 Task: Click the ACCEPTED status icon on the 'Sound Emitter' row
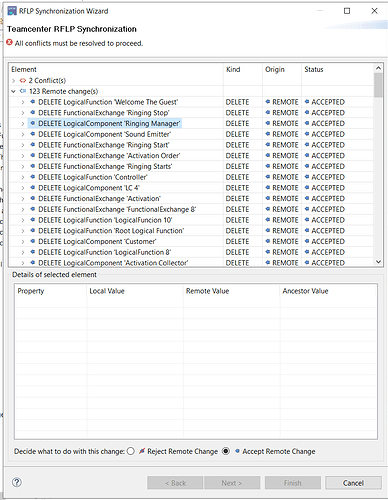tap(307, 134)
